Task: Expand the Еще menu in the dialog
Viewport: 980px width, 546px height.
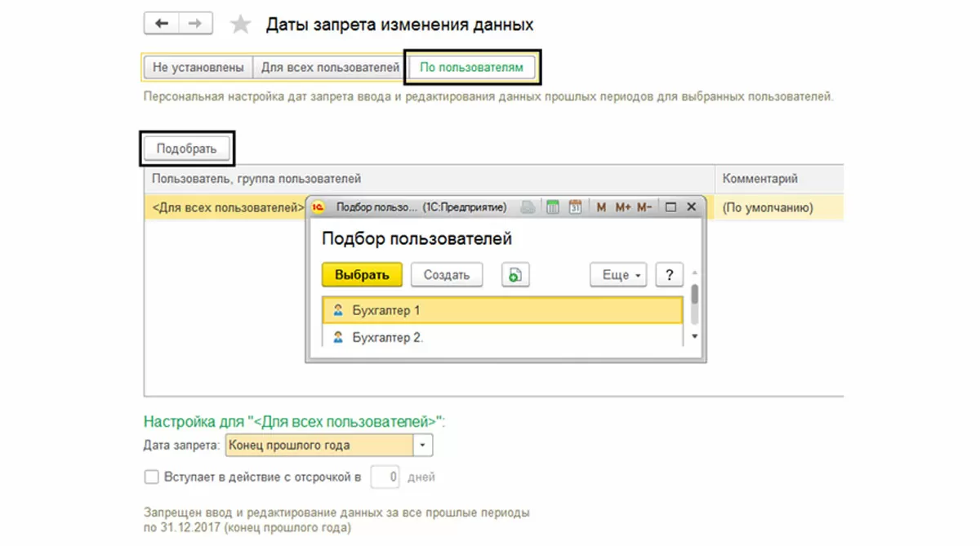Action: pos(618,275)
